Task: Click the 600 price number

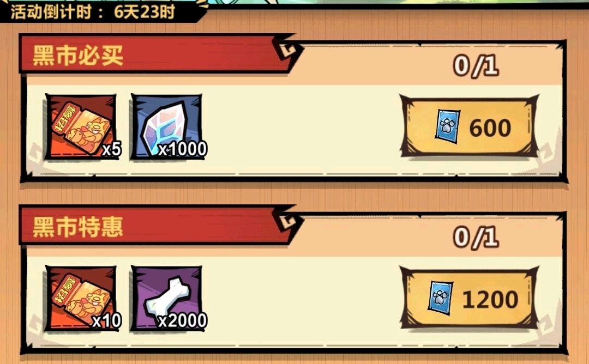Action: click(x=490, y=128)
